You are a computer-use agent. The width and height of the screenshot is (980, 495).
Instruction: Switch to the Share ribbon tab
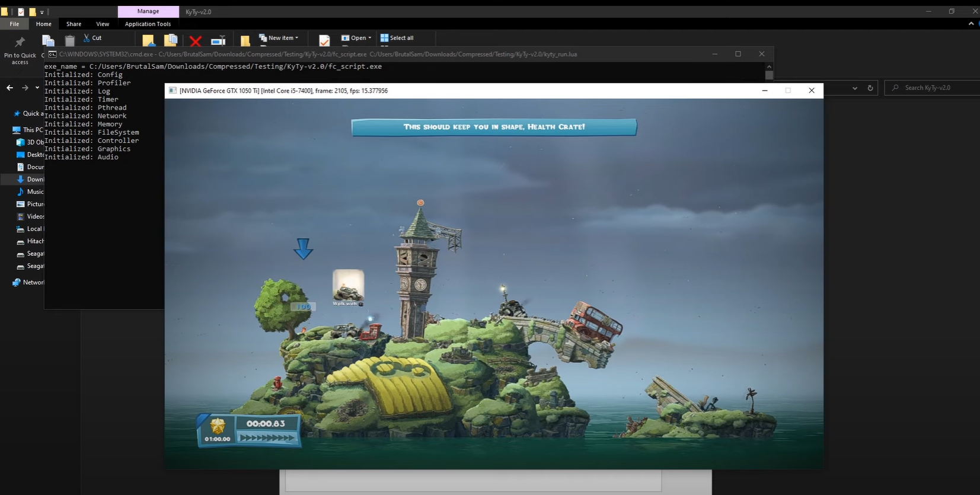[x=74, y=24]
